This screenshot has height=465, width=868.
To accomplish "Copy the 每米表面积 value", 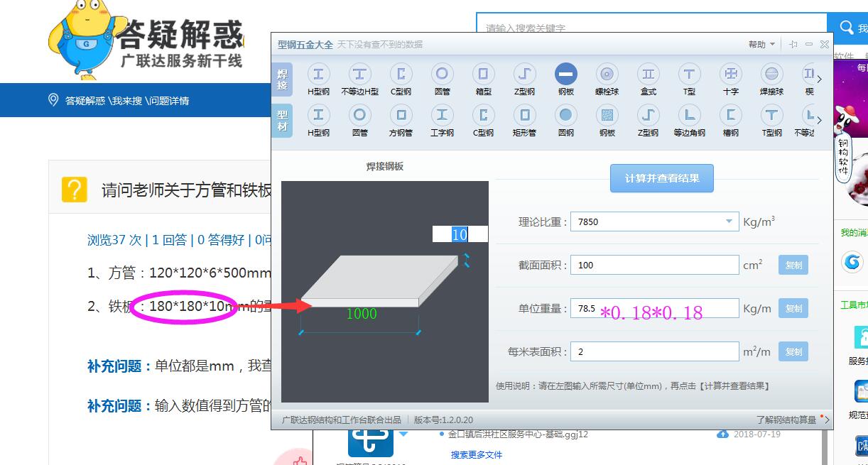I will point(793,352).
